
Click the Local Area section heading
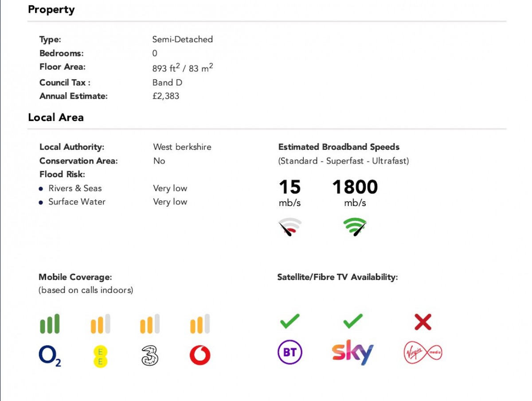(x=55, y=117)
